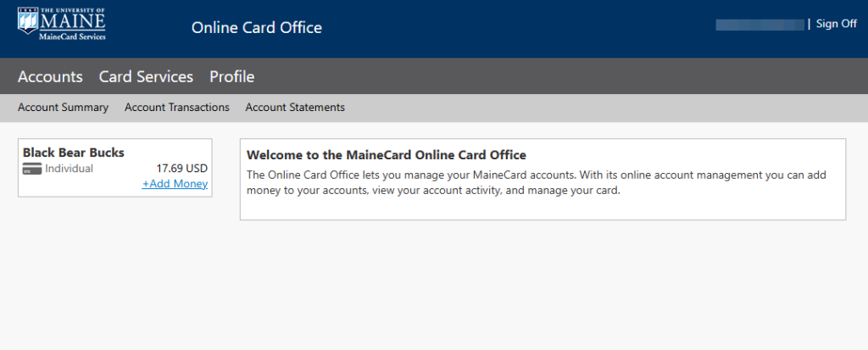868x350 pixels.
Task: View the Account Statements tab
Action: [x=295, y=108]
